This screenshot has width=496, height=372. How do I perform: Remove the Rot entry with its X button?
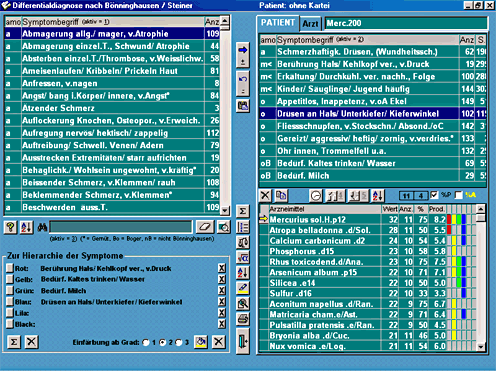pos(222,268)
